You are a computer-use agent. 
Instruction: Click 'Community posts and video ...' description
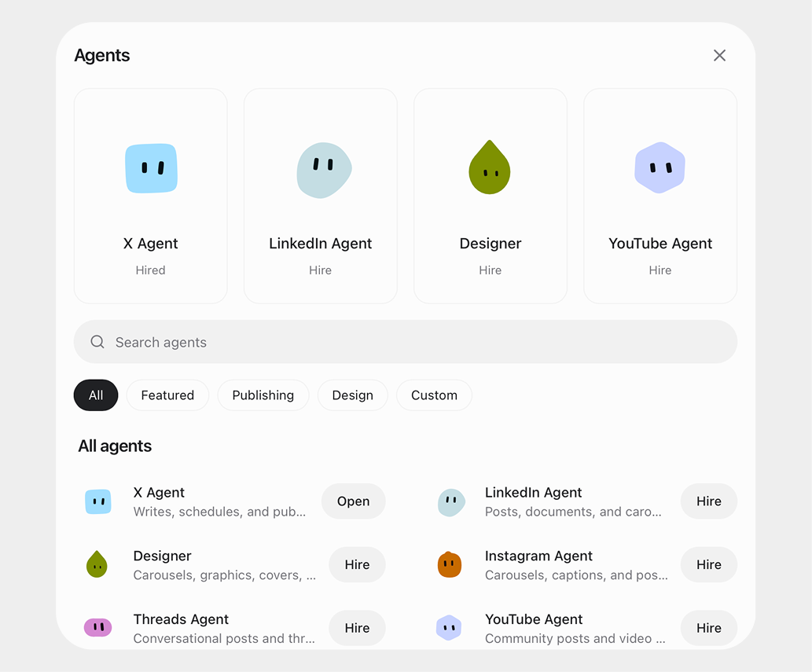[575, 638]
